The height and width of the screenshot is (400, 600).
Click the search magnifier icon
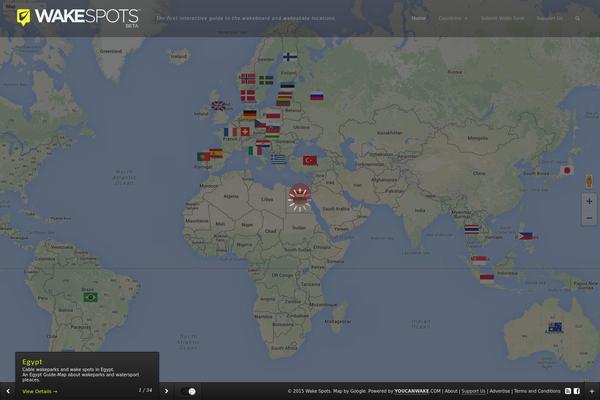coord(577,18)
